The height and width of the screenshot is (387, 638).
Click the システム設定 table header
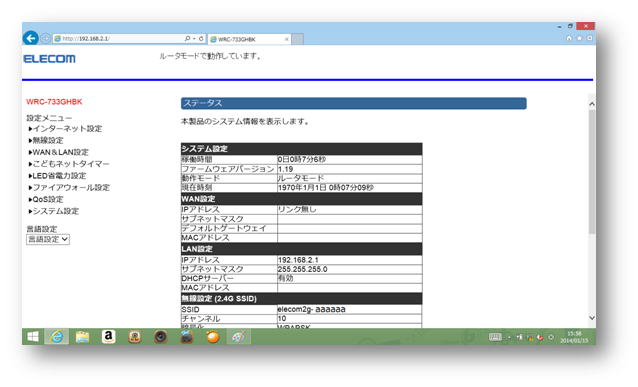302,149
